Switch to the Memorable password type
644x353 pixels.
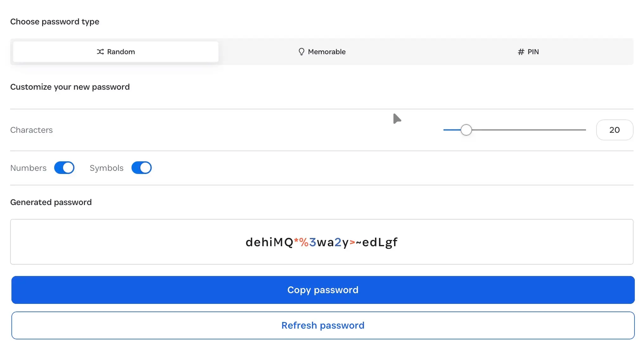coord(322,52)
